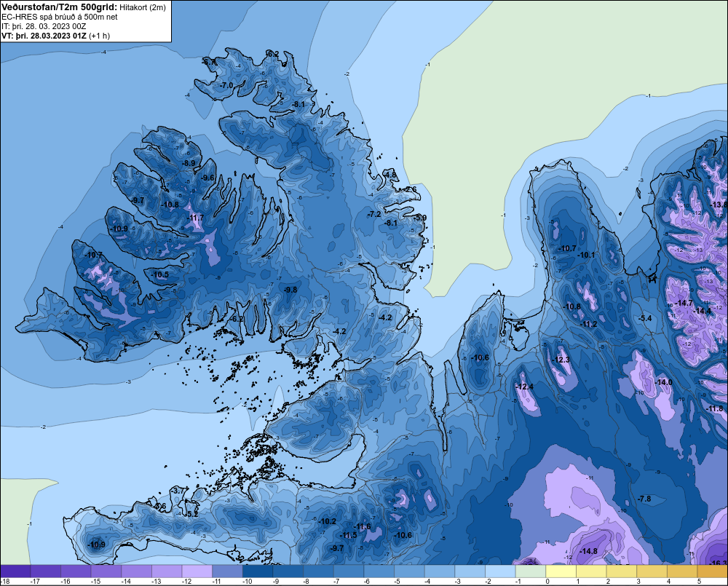
Task: Click the legend color band between -12 and -11
Action: pos(197,571)
